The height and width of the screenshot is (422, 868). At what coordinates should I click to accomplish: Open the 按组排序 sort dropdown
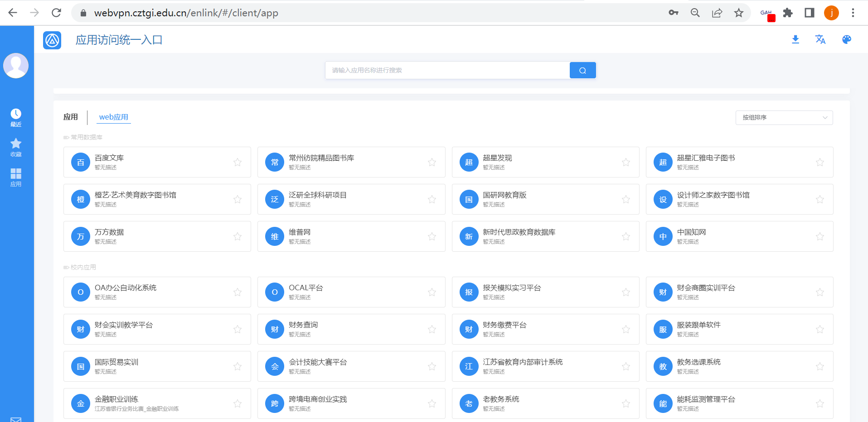784,117
